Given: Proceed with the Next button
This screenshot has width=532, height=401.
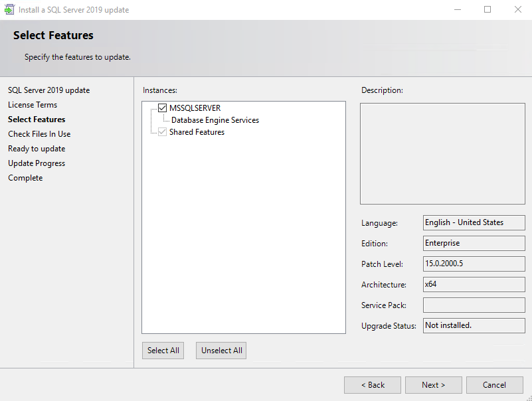Looking at the screenshot, I should pos(433,385).
